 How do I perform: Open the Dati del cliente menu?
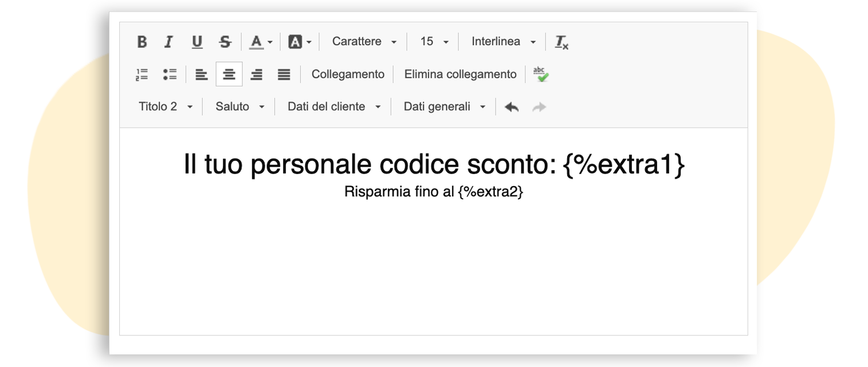tap(333, 107)
